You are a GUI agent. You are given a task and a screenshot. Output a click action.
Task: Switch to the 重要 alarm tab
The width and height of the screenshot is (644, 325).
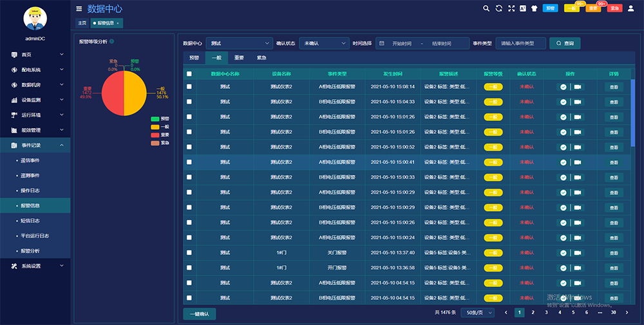tap(239, 58)
